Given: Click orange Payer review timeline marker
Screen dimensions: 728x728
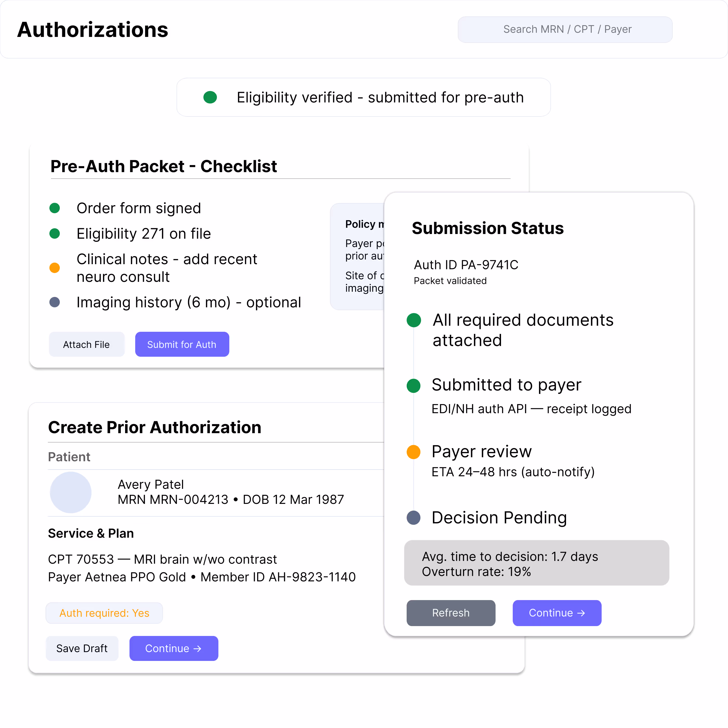Looking at the screenshot, I should click(x=414, y=452).
